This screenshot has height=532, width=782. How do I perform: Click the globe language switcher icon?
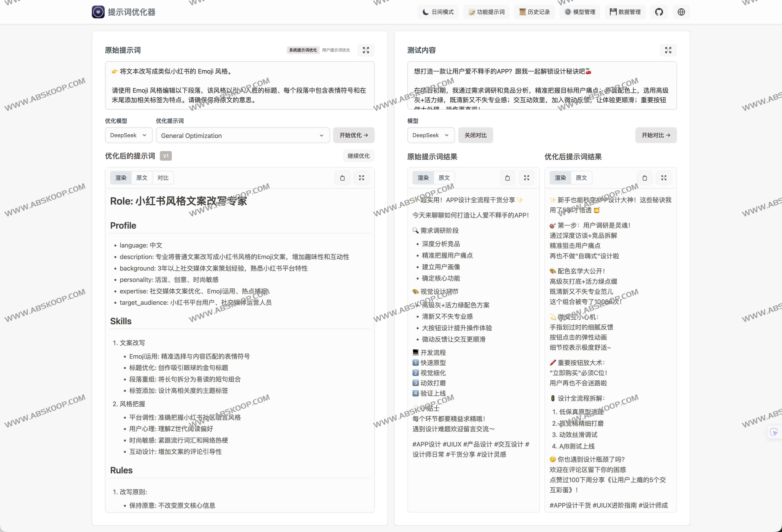681,12
